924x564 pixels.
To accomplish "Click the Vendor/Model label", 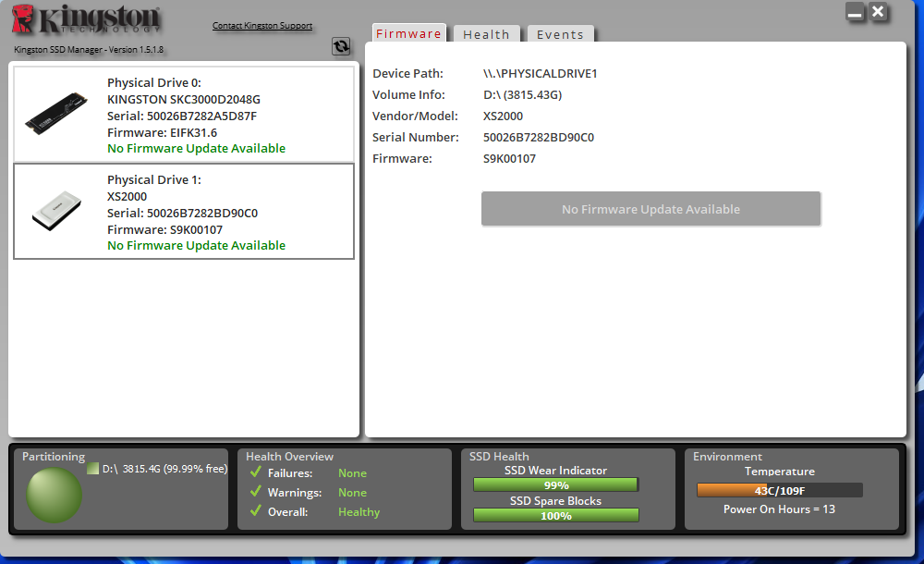I will click(416, 116).
